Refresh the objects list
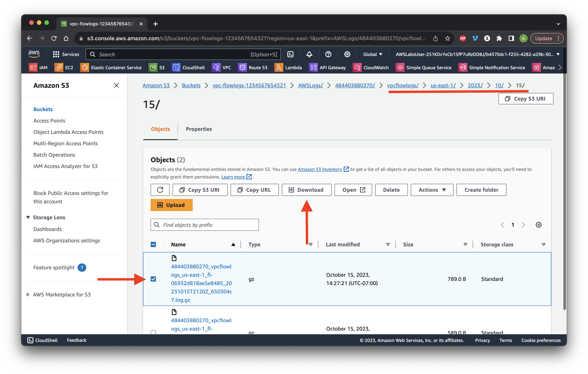The image size is (588, 374). [160, 190]
